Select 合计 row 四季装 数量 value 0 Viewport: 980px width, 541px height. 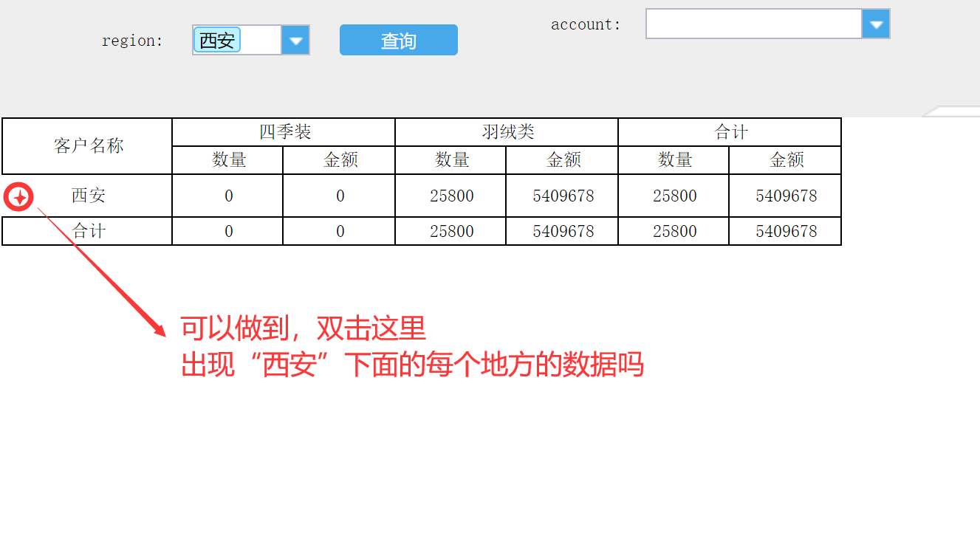point(227,231)
